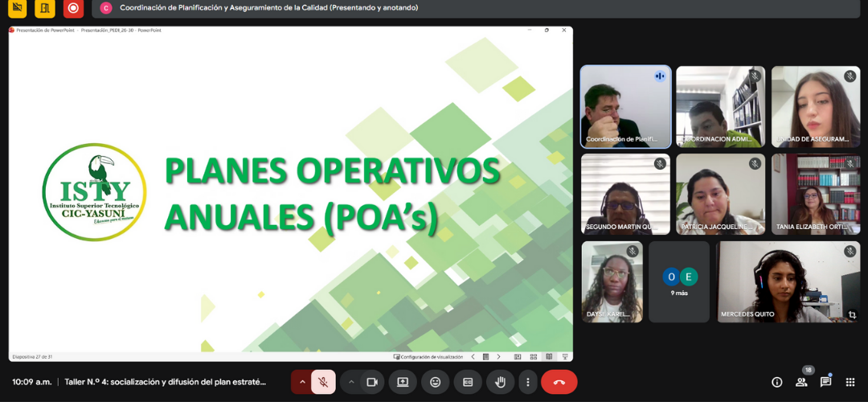Screen dimensions: 868x402
Task: Raise your hand in the meeting
Action: pos(499,382)
